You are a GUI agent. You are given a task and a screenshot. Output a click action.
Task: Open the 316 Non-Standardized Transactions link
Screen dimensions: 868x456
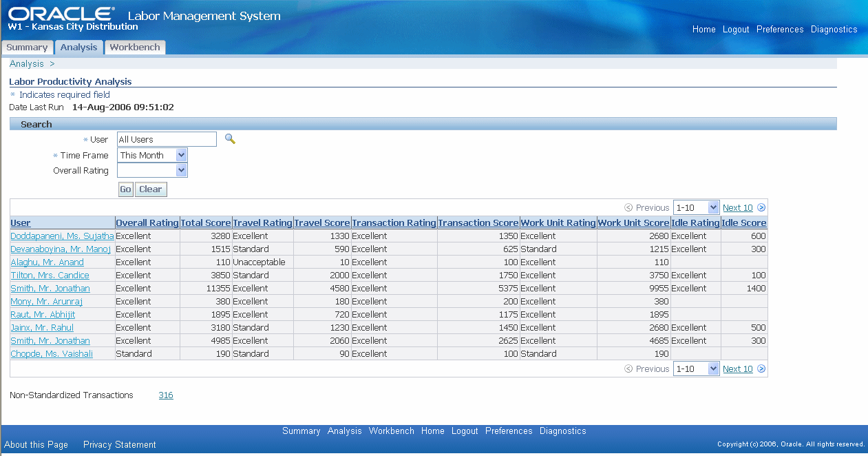point(166,395)
